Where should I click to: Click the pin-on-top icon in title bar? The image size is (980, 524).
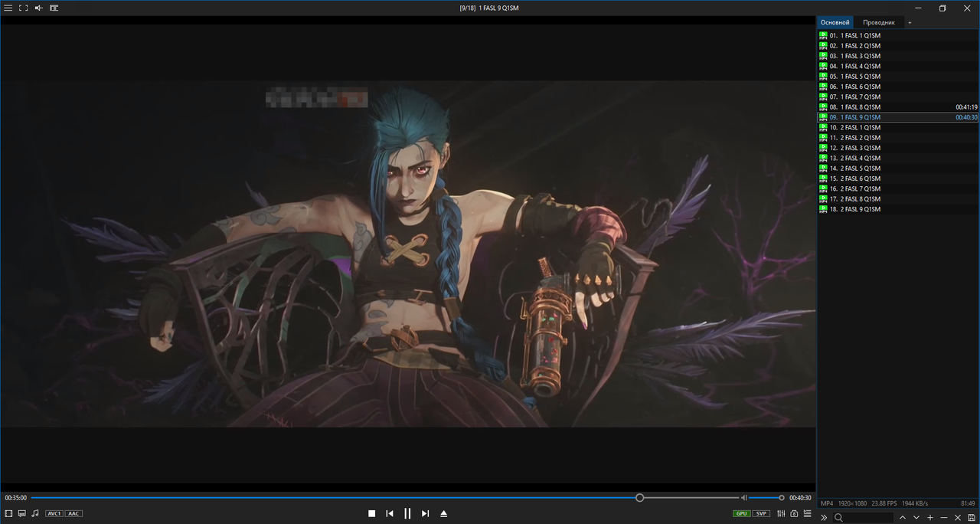[38, 8]
